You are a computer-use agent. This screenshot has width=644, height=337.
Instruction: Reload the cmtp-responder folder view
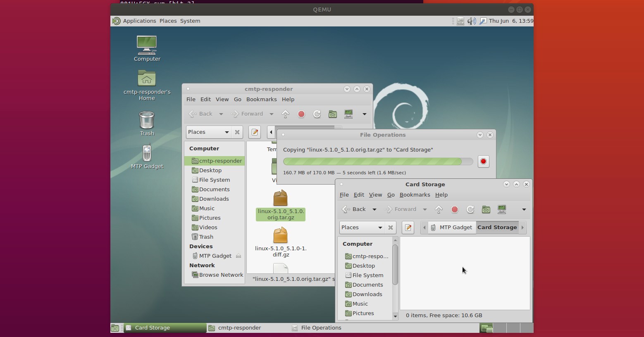(x=317, y=114)
